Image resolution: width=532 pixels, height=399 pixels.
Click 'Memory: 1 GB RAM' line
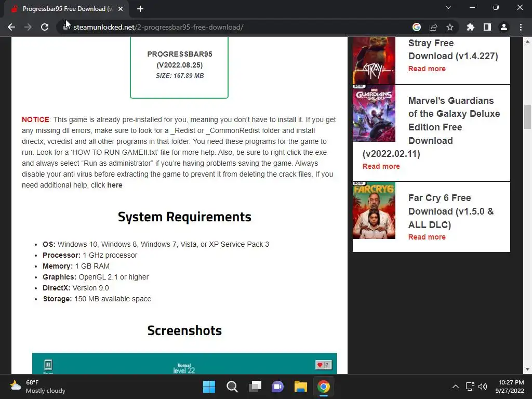coord(76,266)
